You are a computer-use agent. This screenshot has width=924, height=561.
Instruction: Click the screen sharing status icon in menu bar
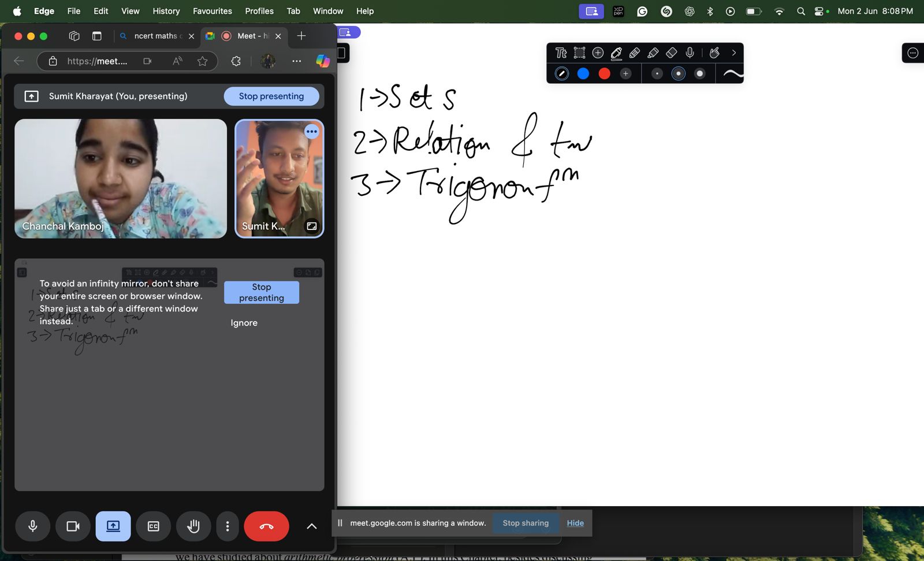coord(591,11)
